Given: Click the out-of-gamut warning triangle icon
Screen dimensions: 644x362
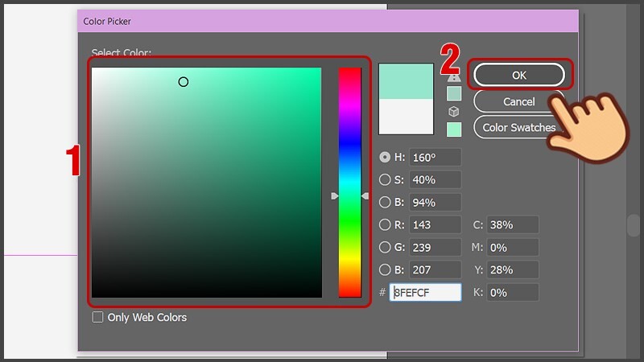Looking at the screenshot, I should (x=454, y=77).
